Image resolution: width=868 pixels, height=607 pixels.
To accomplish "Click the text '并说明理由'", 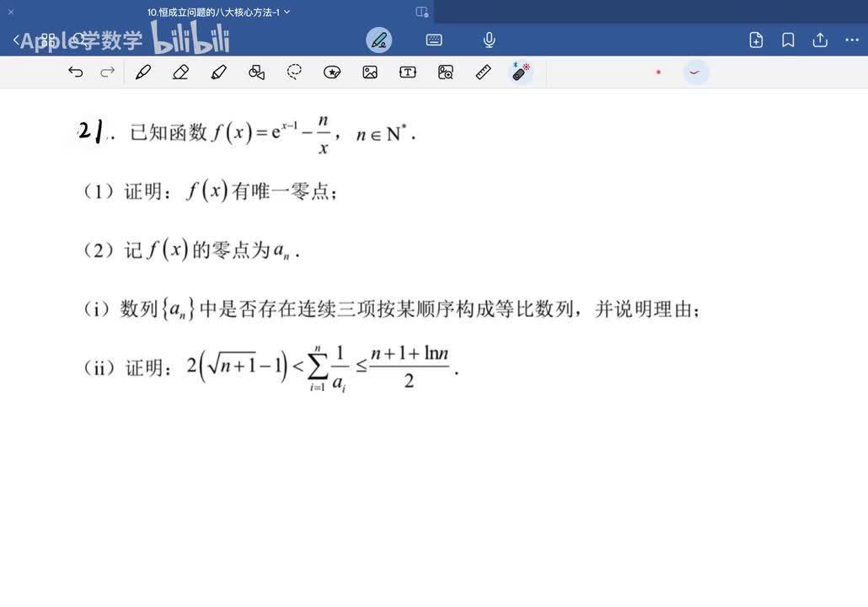I will (x=643, y=309).
